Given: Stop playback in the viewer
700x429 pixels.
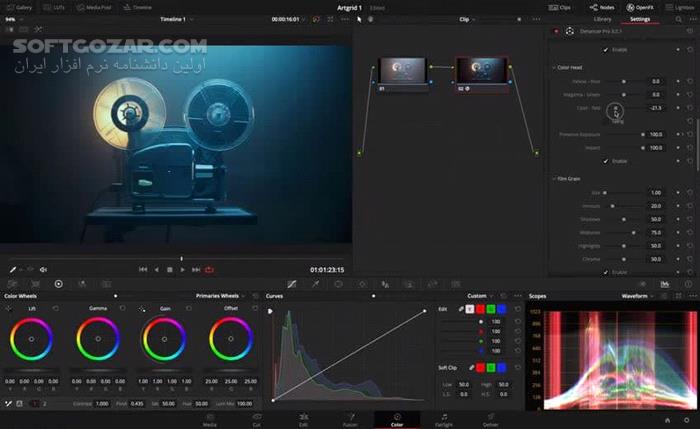Looking at the screenshot, I should pos(170,269).
